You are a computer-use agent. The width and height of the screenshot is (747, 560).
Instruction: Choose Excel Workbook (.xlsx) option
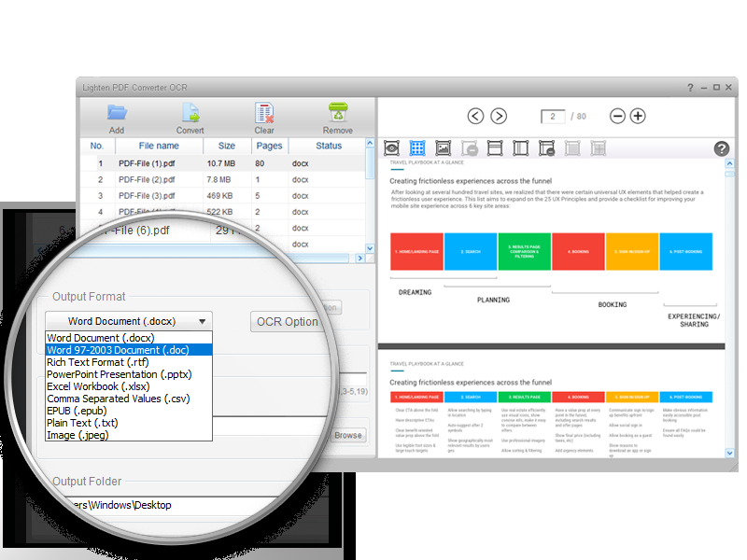click(129, 386)
